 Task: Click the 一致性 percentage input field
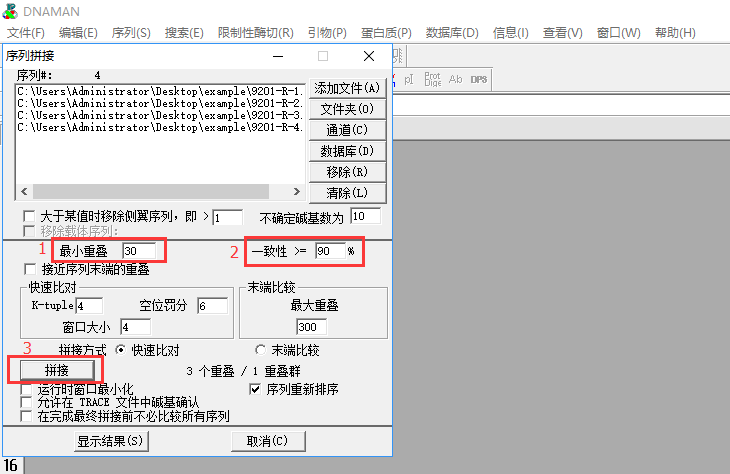point(330,251)
